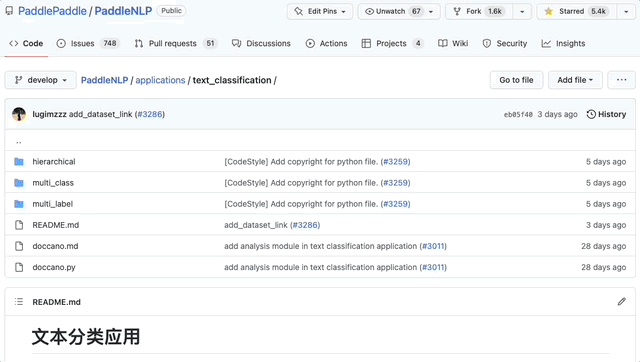
Task: Click the file icon beside README.md in file list
Action: coord(19,225)
